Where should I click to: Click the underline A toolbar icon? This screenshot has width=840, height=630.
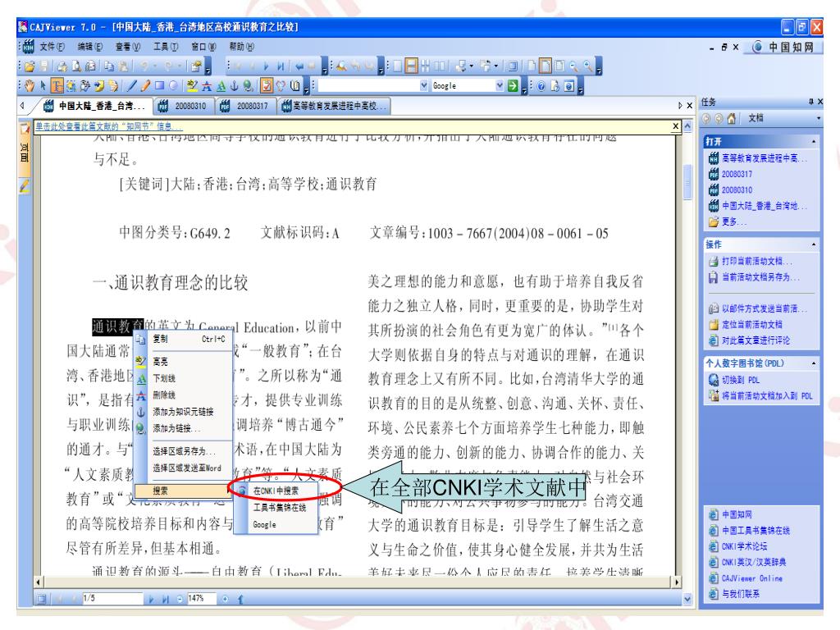pyautogui.click(x=221, y=85)
